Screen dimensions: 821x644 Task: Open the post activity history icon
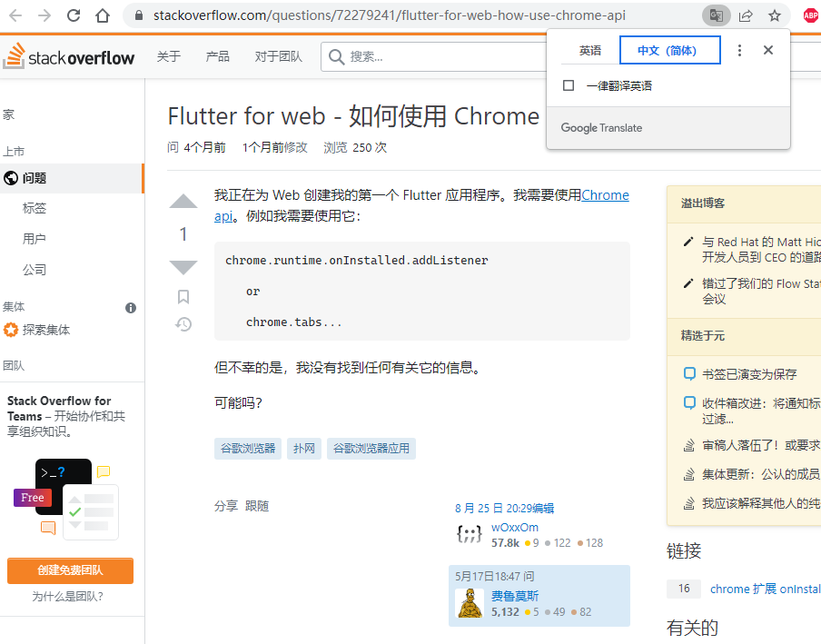tap(183, 324)
